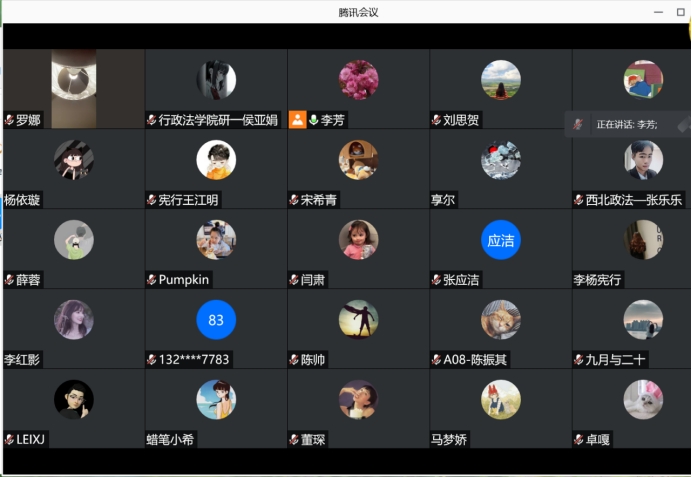
Task: Click the muted mic icon beside LEIXJ
Action: [x=9, y=439]
